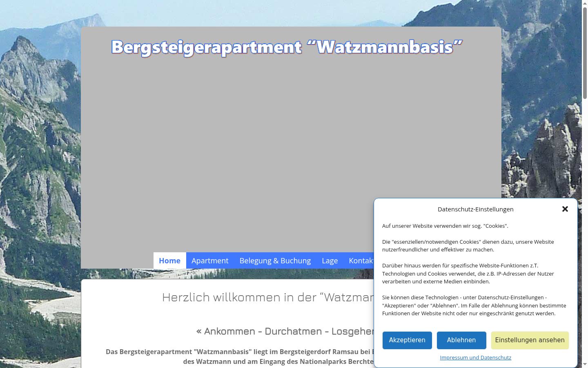Click the text "« Ankommen - Durchatmen - Losgehen"
Screen dimensions: 588x368
click(285, 331)
